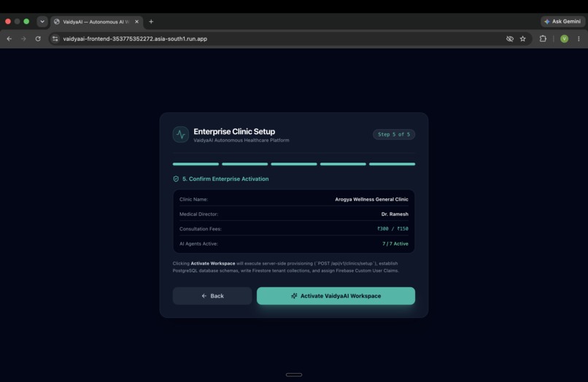Screen dimensions: 588x382
Task: Bookmark this page with the star icon
Action: coord(523,39)
